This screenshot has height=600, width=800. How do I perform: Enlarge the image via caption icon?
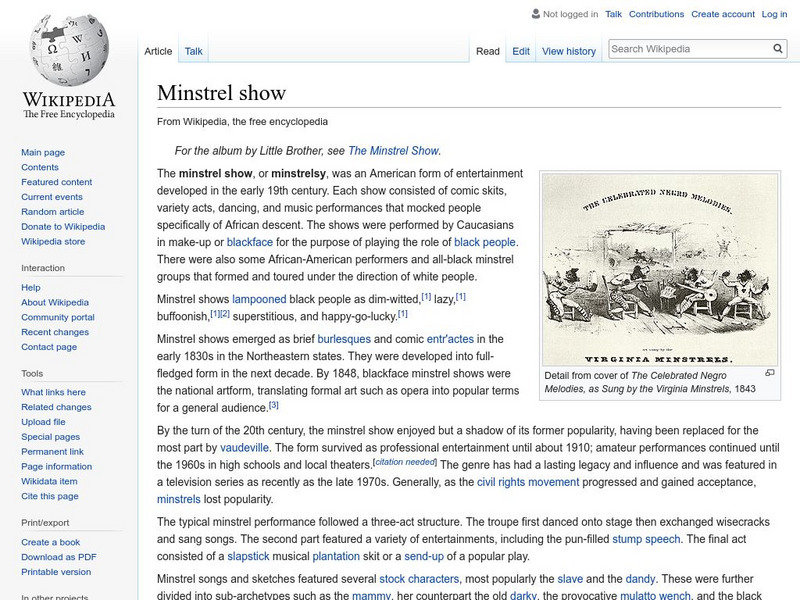pos(770,373)
